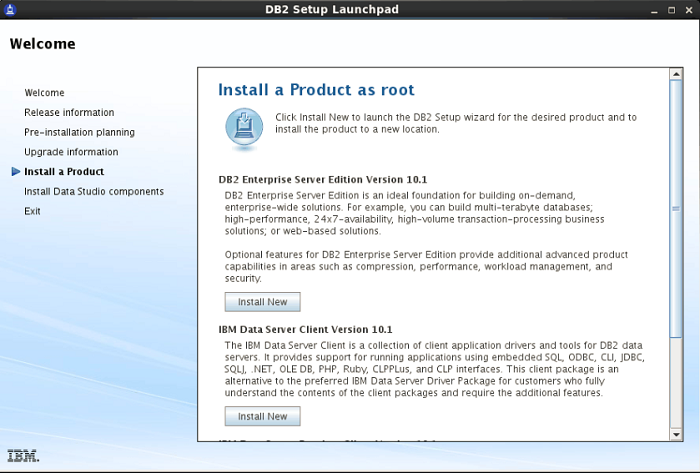Open Release information in sidebar
The image size is (700, 473).
pyautogui.click(x=69, y=112)
